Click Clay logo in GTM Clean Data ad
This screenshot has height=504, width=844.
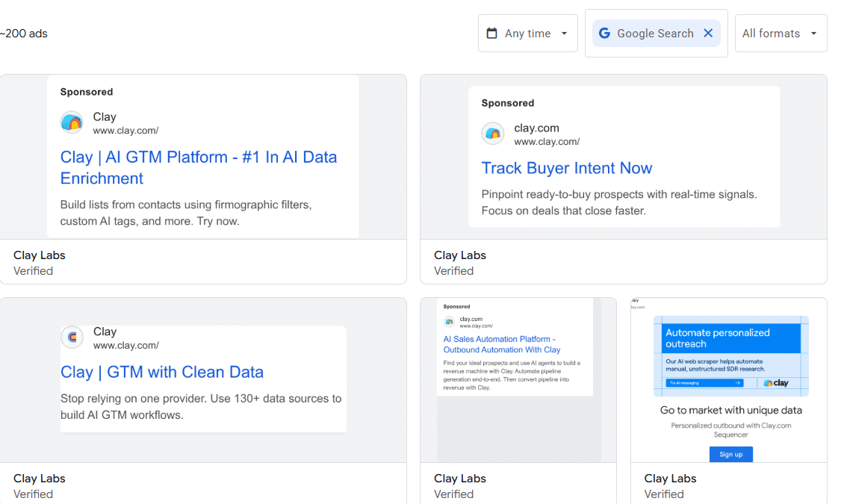click(72, 337)
